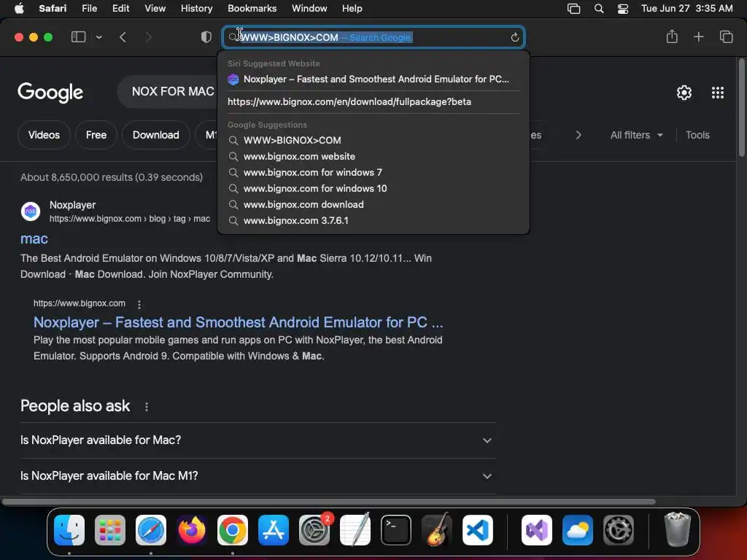Add a new tab with plus icon
Image resolution: width=747 pixels, height=560 pixels.
click(698, 36)
